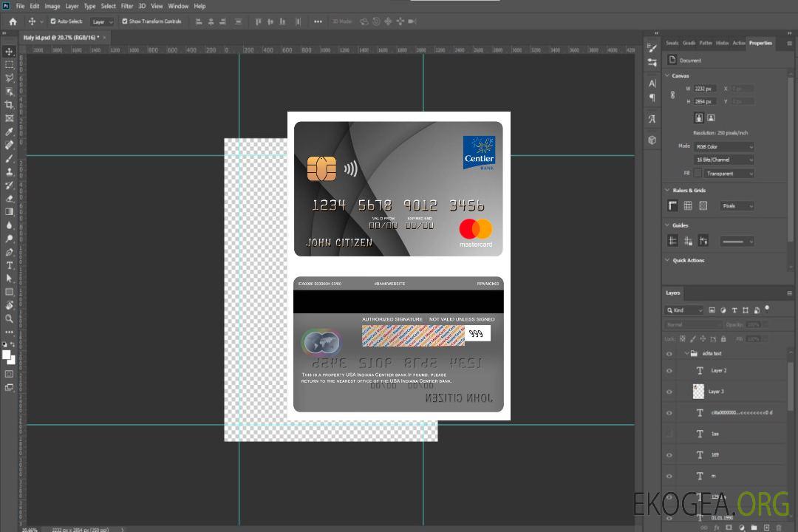The image size is (798, 532).
Task: Open the Transparent fill dropdown
Action: (x=729, y=174)
